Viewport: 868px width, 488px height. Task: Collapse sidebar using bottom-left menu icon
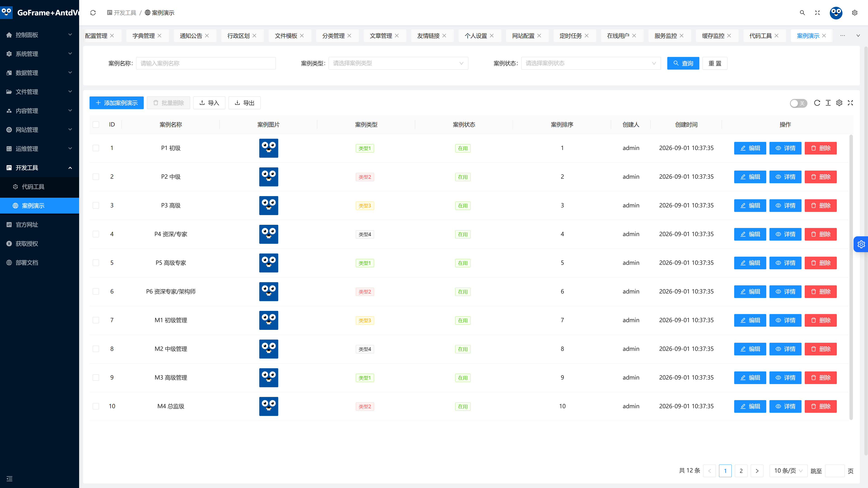9,479
